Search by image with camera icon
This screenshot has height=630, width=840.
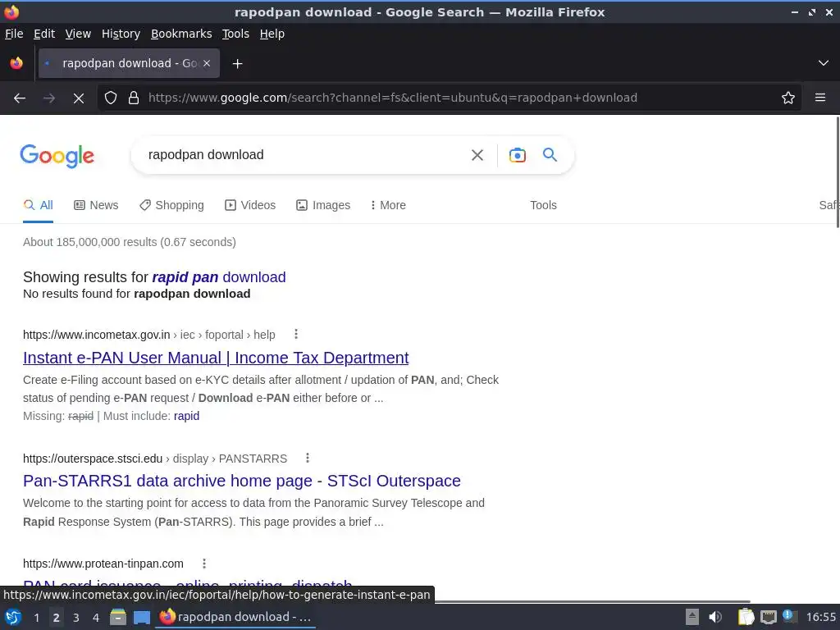[x=517, y=155]
